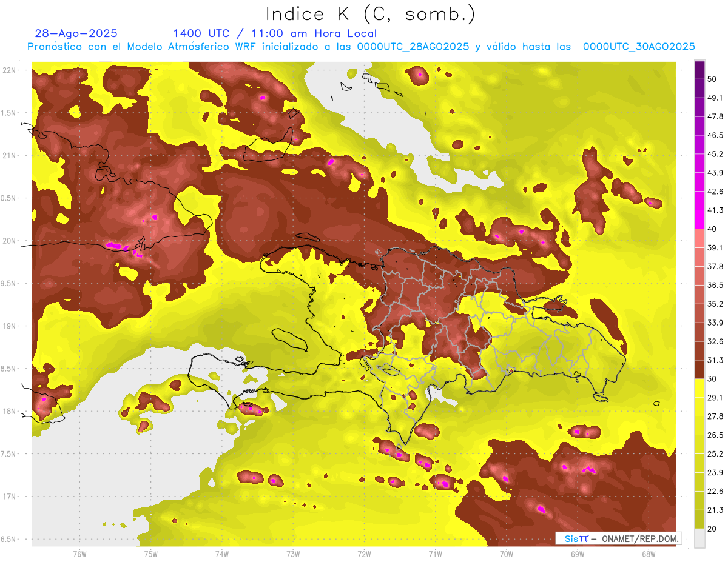Click the '70W' longitude axis label
The width and height of the screenshot is (728, 562).
pos(506,555)
